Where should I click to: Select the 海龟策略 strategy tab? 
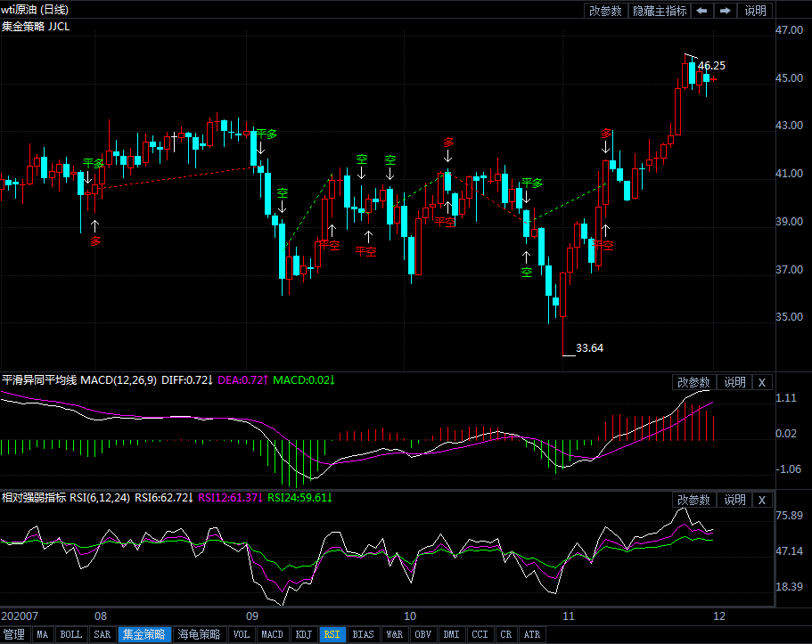click(198, 635)
